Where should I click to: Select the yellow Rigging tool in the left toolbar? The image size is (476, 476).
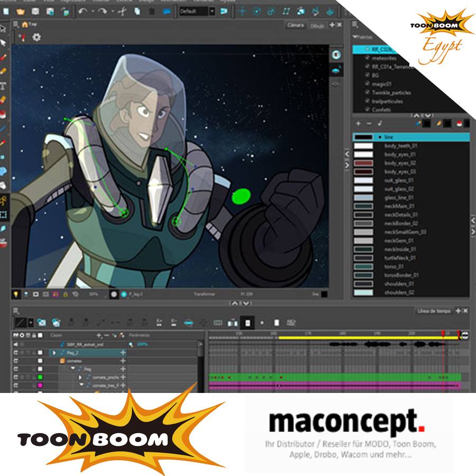pyautogui.click(x=4, y=200)
